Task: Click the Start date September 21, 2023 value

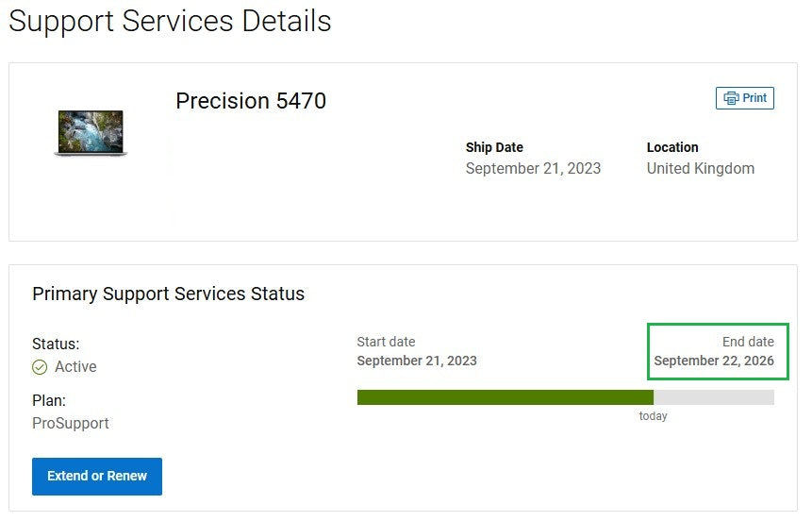Action: (x=417, y=361)
